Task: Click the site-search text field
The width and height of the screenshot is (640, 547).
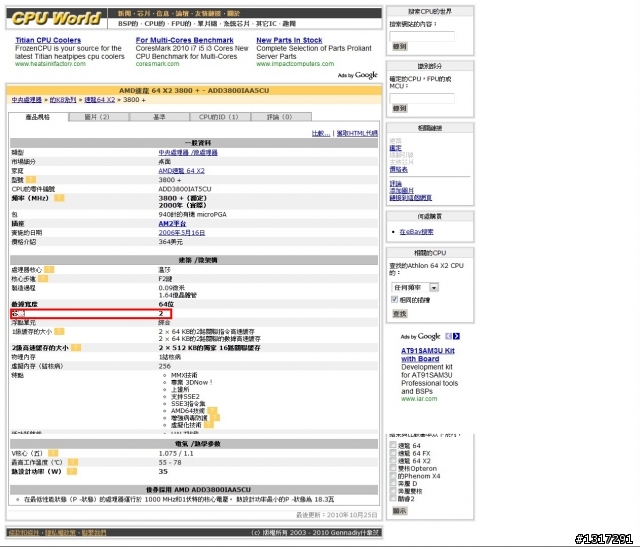Action: point(422,36)
